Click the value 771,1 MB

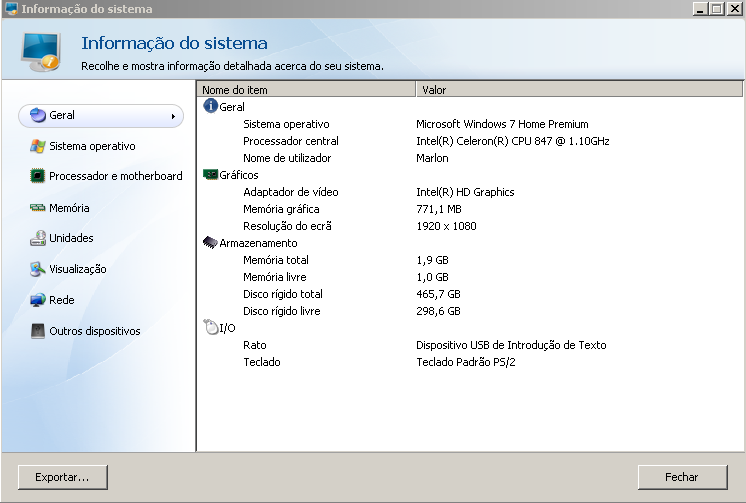click(439, 209)
